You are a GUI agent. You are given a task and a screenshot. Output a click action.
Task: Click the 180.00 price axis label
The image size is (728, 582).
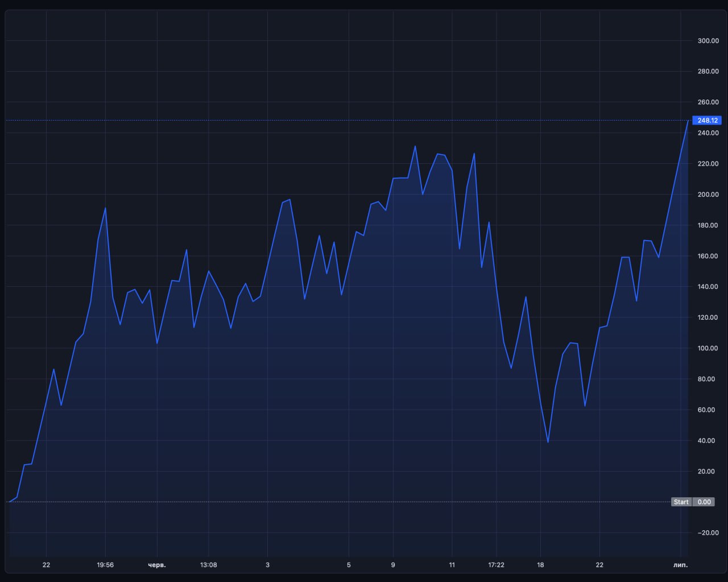point(708,225)
